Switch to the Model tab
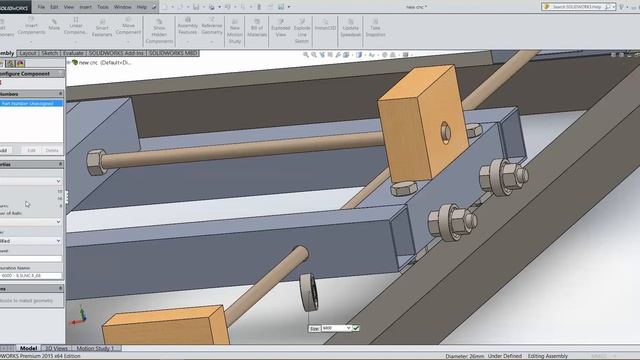This screenshot has width=640, height=360. 28,348
